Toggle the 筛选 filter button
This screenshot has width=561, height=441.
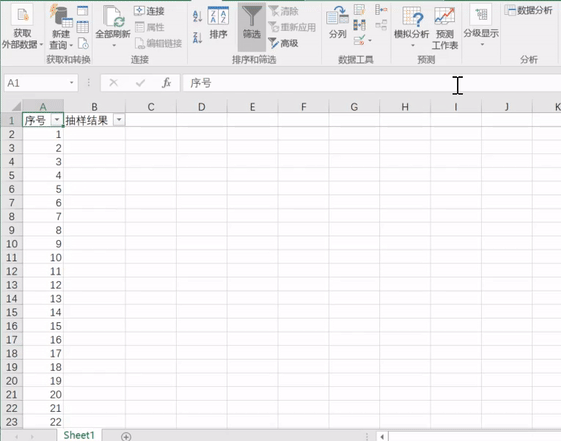(x=252, y=27)
